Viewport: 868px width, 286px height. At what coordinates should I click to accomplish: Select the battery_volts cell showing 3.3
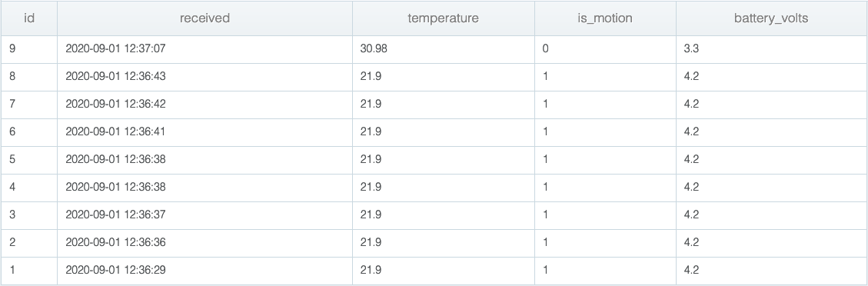pos(771,49)
